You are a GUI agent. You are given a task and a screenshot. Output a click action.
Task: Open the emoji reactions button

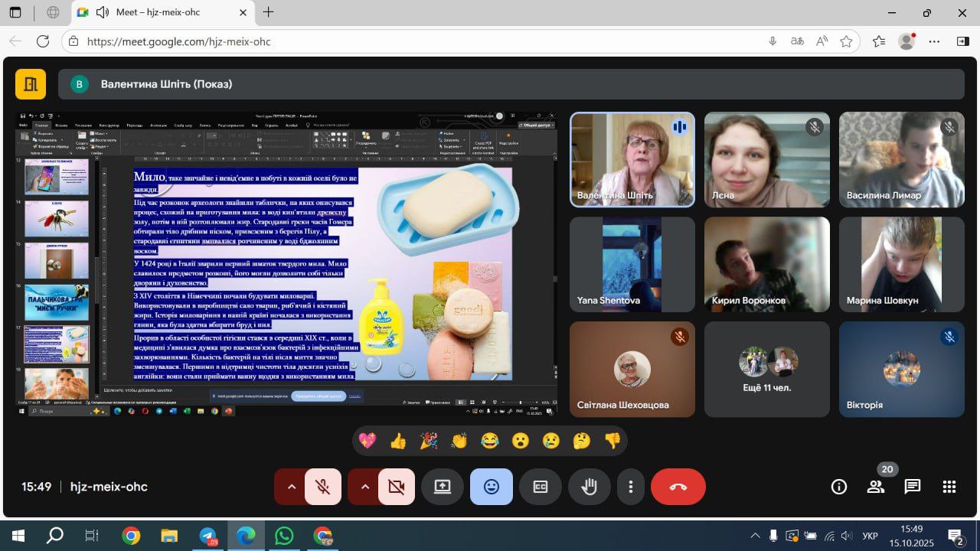tap(492, 487)
